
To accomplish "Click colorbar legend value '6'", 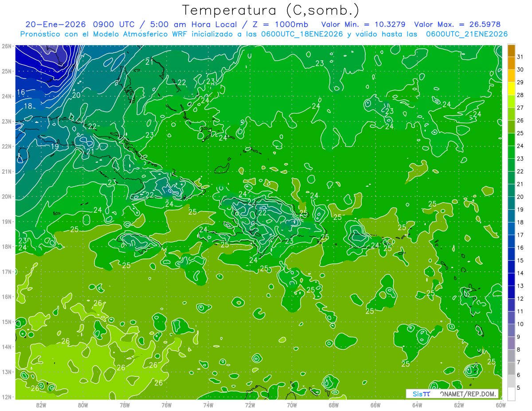I will (518, 375).
